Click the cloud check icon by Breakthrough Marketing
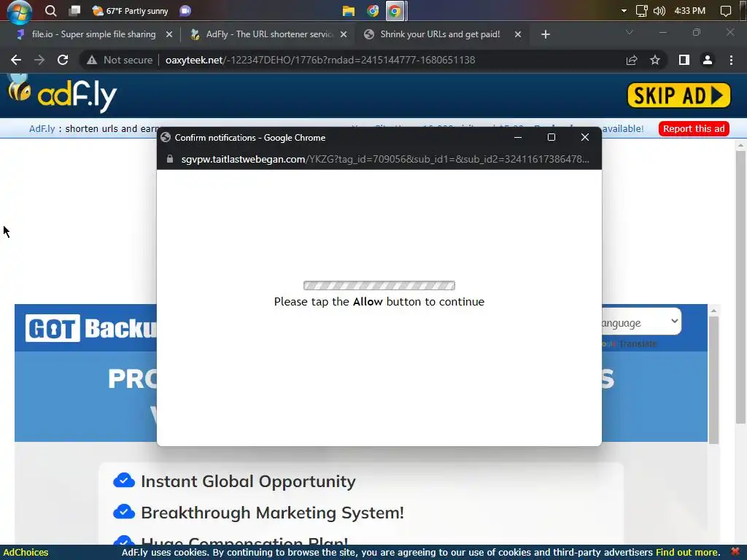This screenshot has height=560, width=747. click(x=124, y=512)
